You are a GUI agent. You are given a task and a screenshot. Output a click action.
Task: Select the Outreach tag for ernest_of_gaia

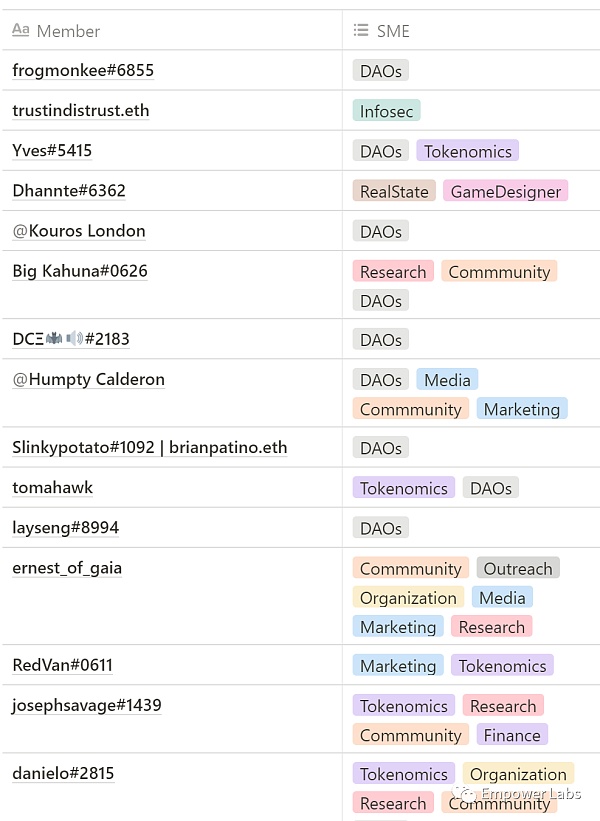[x=518, y=567]
